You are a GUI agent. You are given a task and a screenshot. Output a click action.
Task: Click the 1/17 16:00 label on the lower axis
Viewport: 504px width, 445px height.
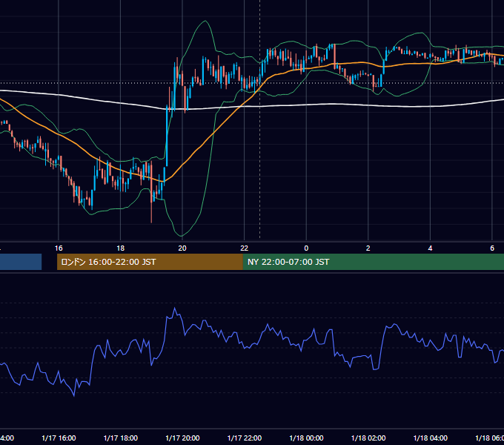pyautogui.click(x=59, y=438)
